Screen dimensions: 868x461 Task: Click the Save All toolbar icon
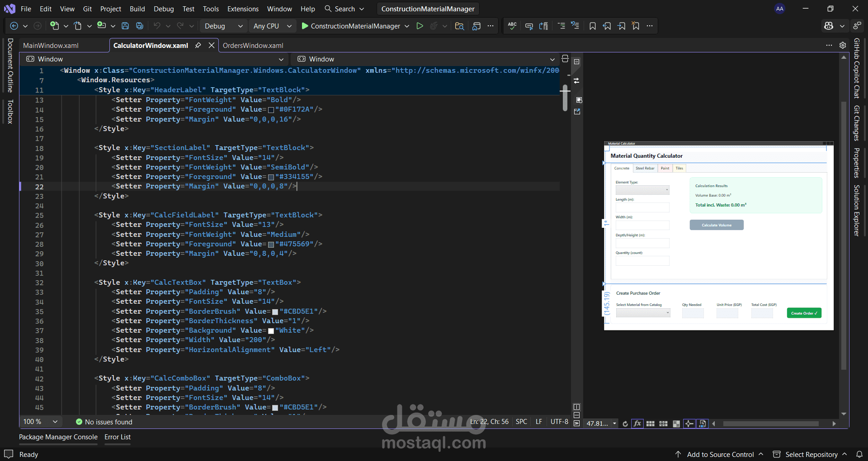(x=140, y=26)
